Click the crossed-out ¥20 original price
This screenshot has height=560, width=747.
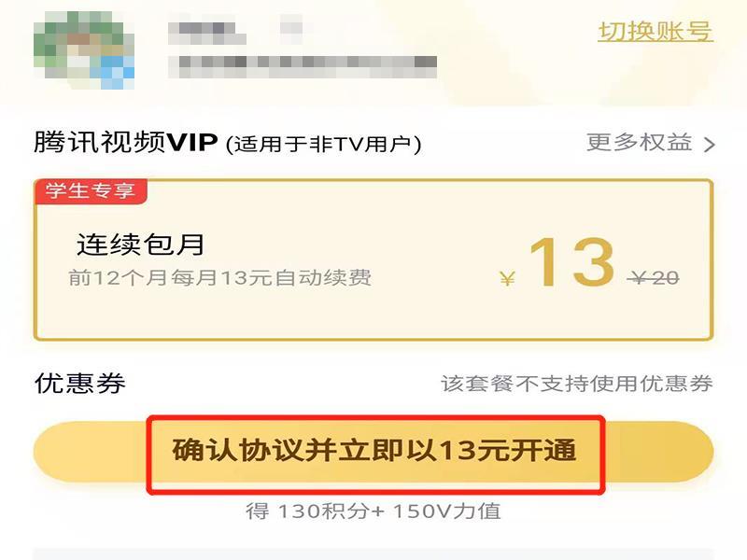653,277
